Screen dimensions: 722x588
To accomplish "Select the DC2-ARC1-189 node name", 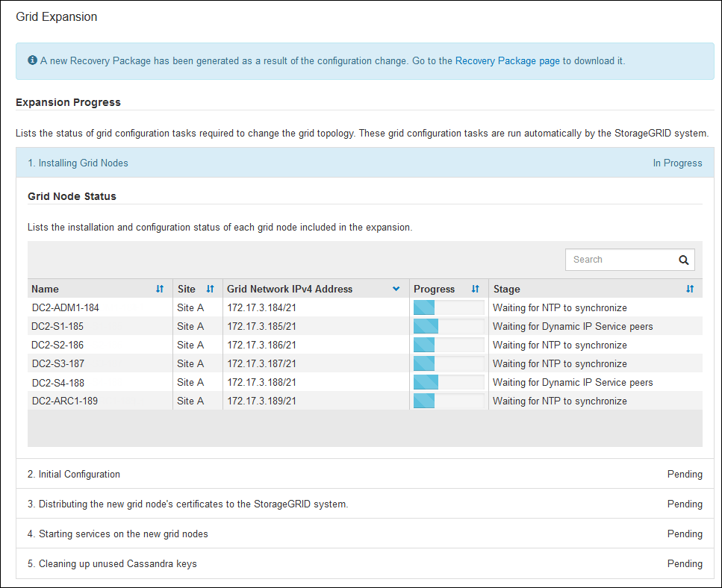I will (x=64, y=401).
